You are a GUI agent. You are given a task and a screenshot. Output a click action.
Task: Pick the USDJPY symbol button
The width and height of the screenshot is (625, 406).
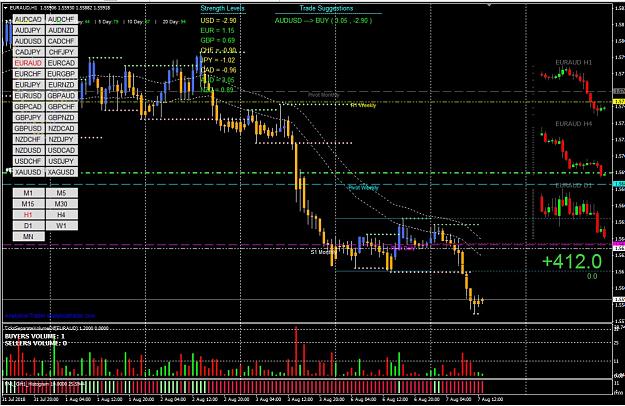pyautogui.click(x=61, y=161)
